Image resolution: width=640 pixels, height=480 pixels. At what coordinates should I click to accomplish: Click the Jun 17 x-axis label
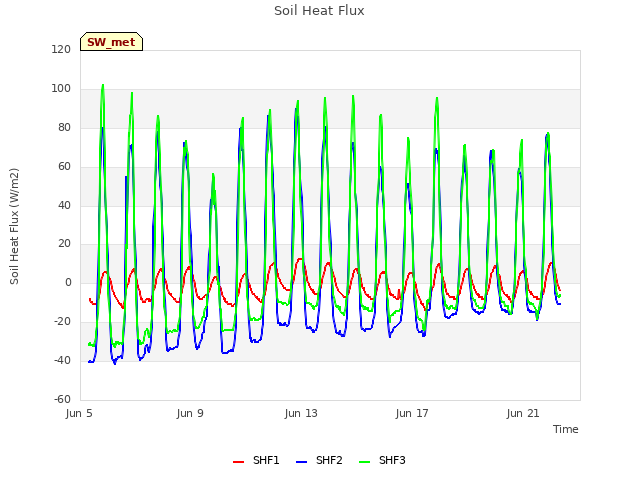pyautogui.click(x=412, y=413)
